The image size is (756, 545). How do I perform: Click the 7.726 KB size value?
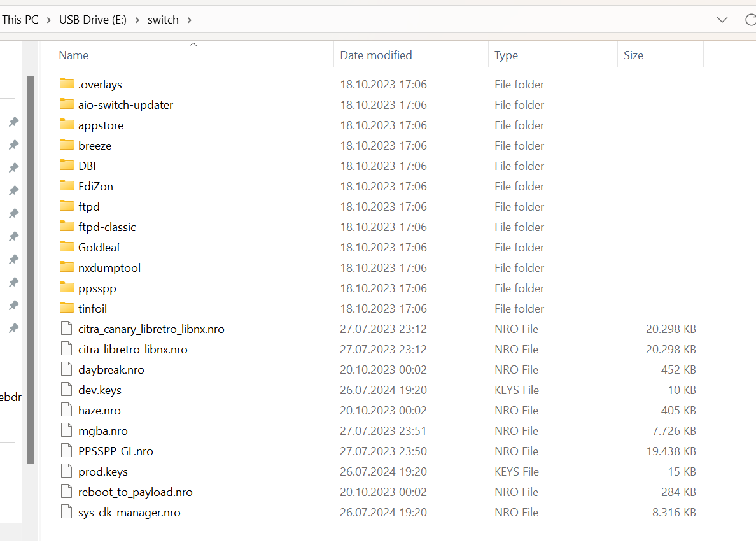pos(674,430)
